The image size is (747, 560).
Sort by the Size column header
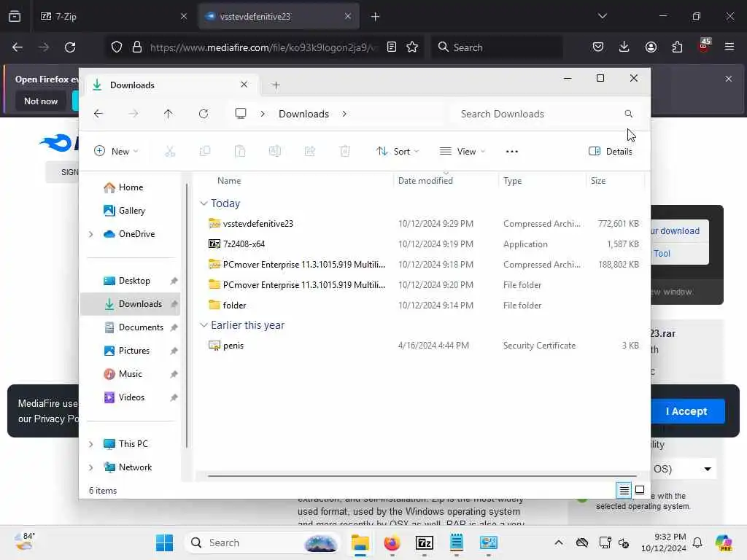(598, 181)
